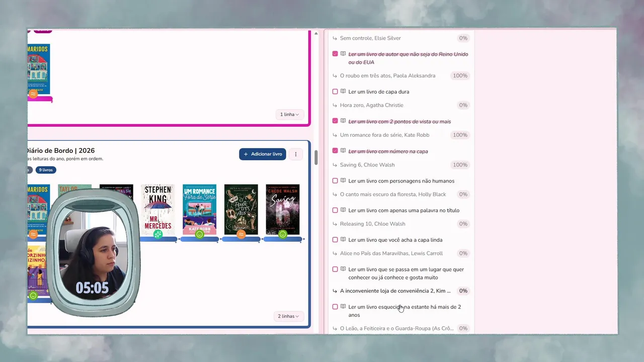Select 'Sem controle, Elsie Silver' entry

point(370,38)
